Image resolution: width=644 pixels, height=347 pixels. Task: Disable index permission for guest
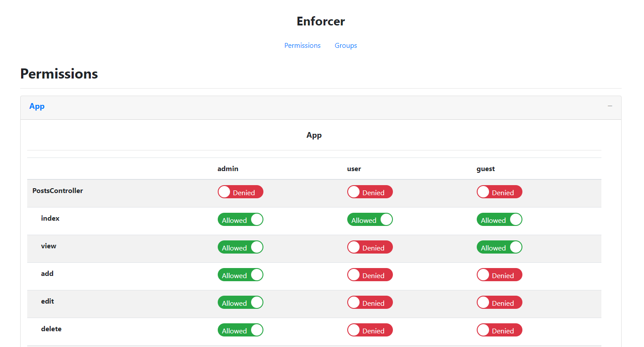(499, 220)
